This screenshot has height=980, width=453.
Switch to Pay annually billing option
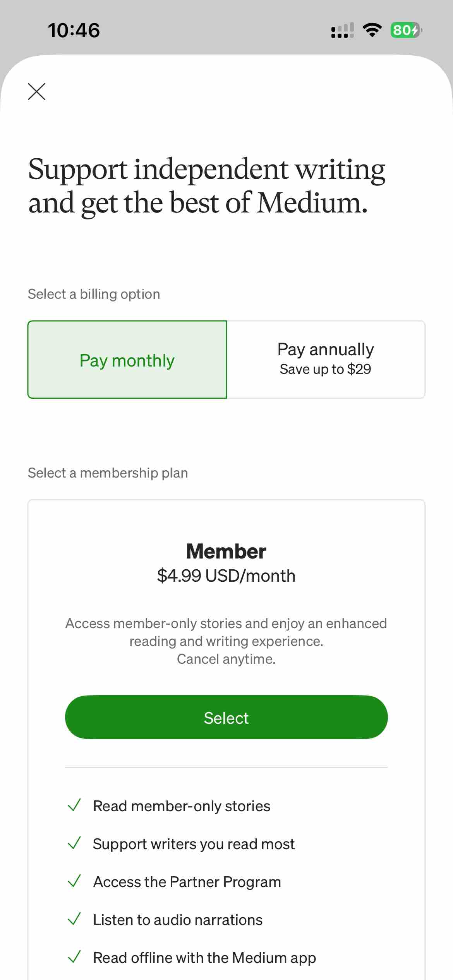tap(326, 359)
